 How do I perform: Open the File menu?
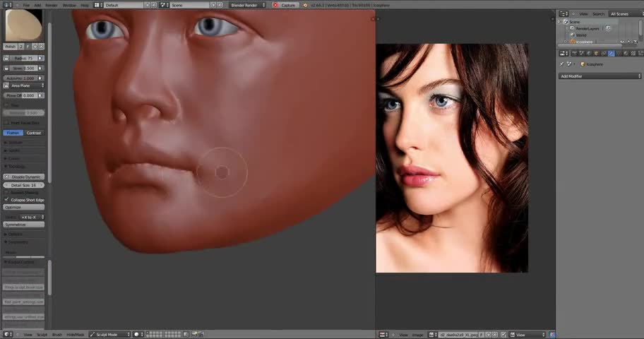click(x=25, y=5)
